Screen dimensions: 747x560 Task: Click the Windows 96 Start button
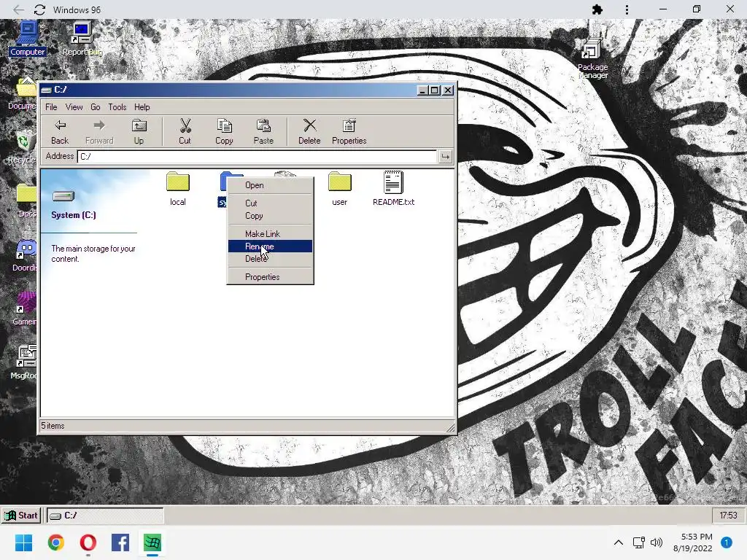point(21,516)
